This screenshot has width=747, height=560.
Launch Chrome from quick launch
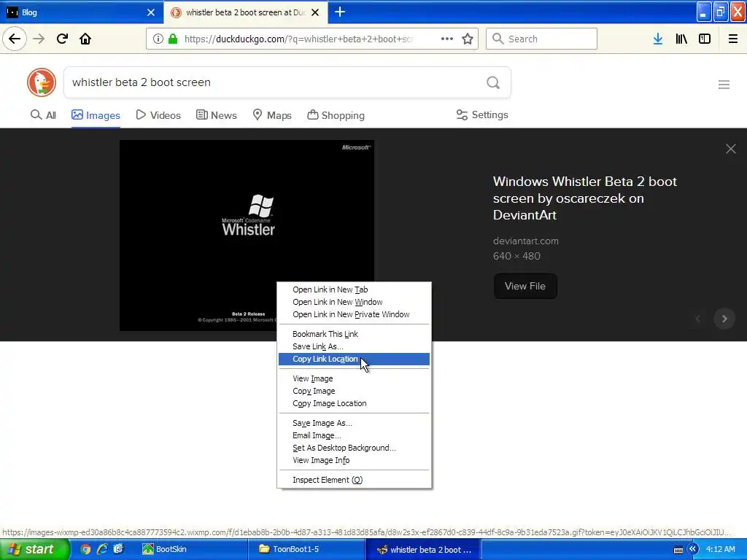[85, 549]
